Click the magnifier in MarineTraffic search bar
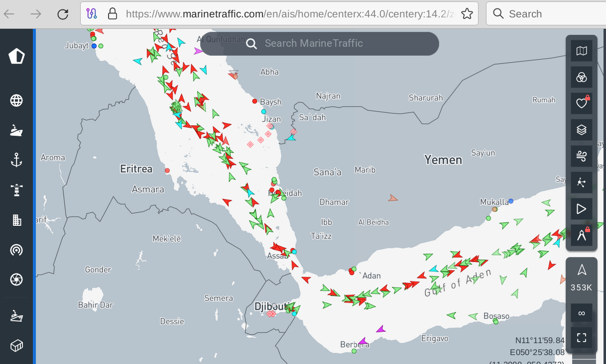 (251, 44)
